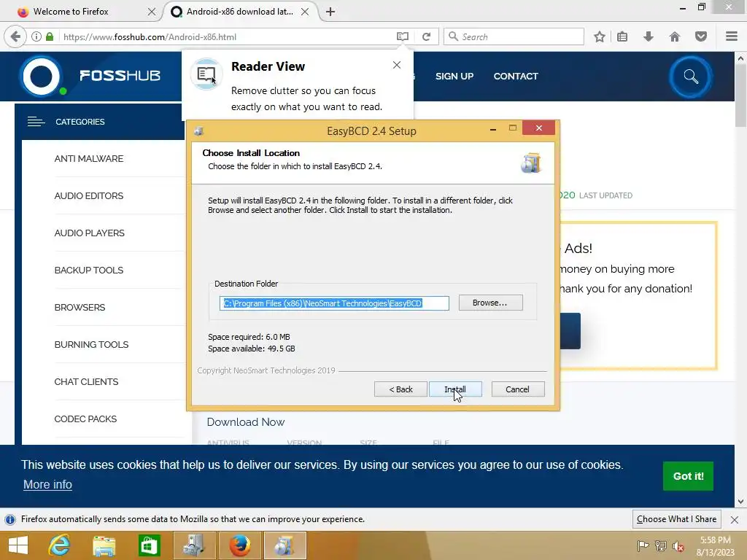Open the BACKUP TOOLS category
The height and width of the screenshot is (560, 747).
(88, 270)
